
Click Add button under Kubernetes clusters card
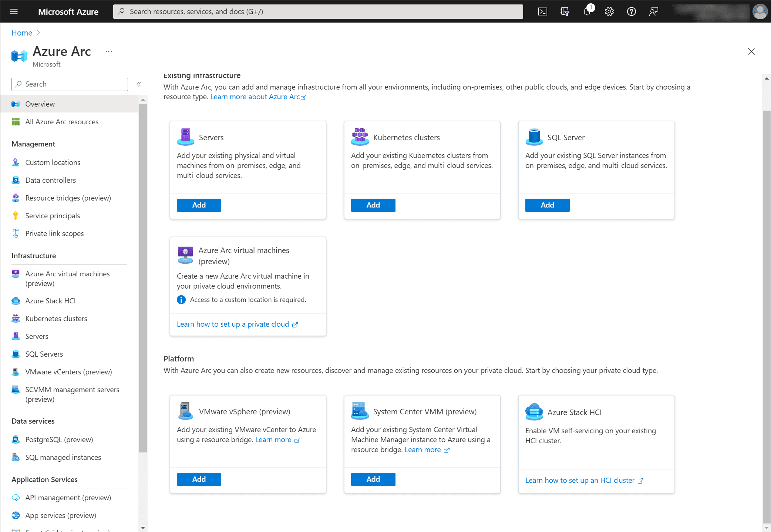point(373,205)
